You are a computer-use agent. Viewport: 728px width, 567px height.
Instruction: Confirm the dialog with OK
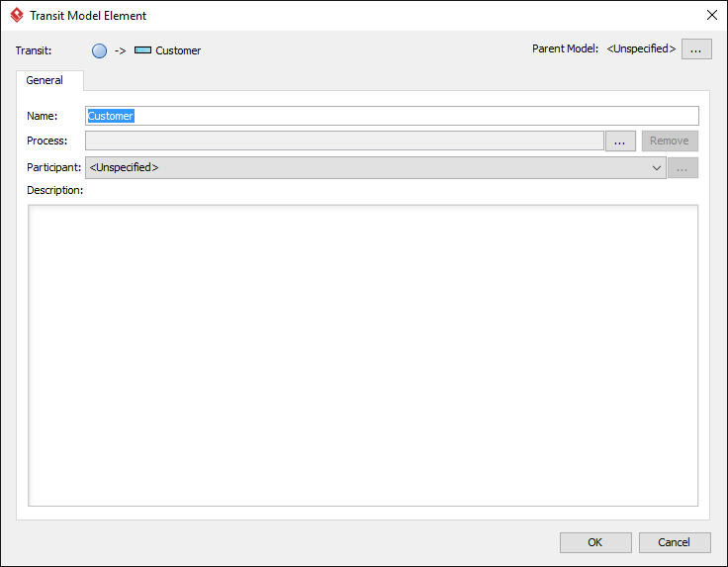[595, 542]
